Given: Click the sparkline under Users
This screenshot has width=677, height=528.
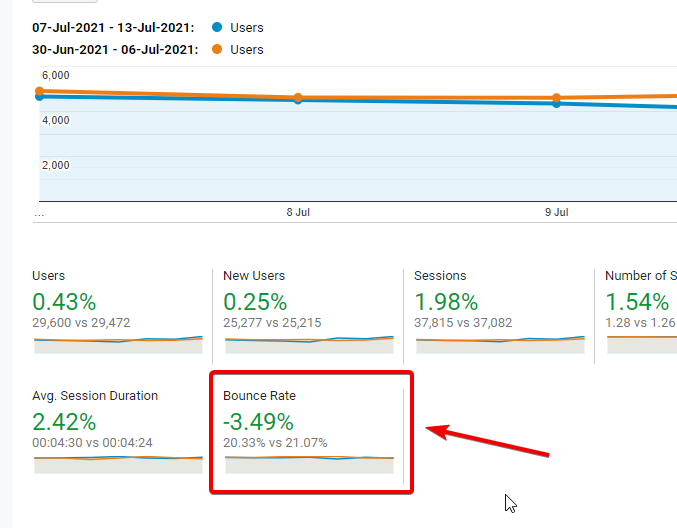Looking at the screenshot, I should (118, 345).
